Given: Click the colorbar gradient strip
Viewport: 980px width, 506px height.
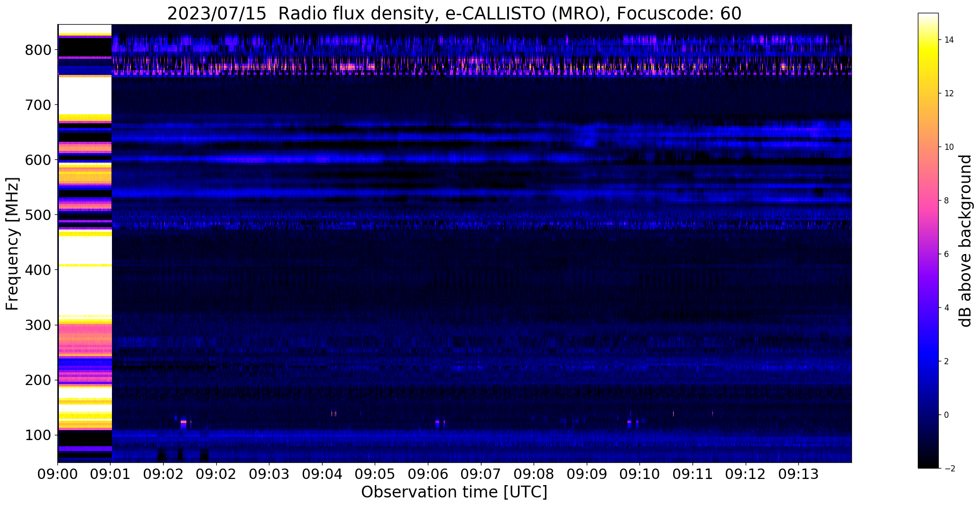Looking at the screenshot, I should coord(928,240).
